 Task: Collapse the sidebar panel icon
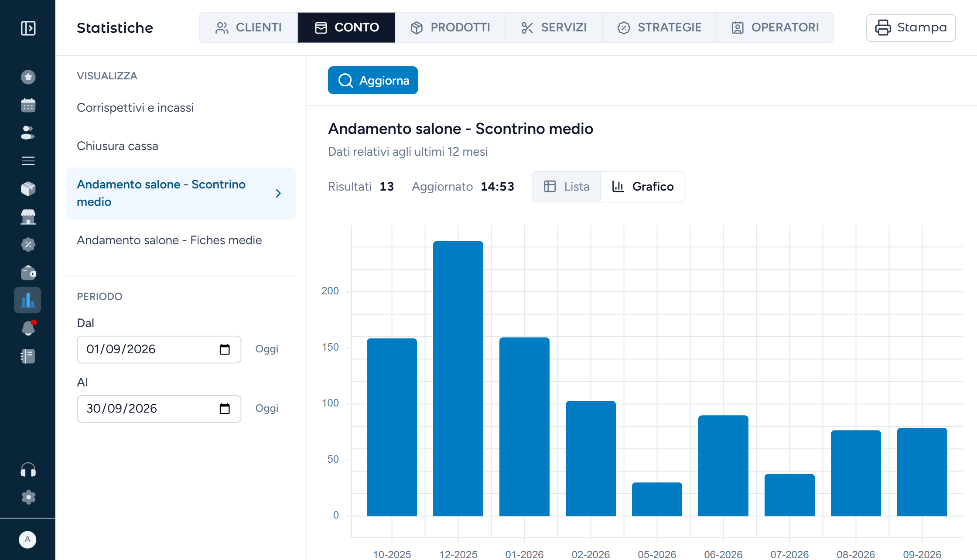[x=28, y=28]
